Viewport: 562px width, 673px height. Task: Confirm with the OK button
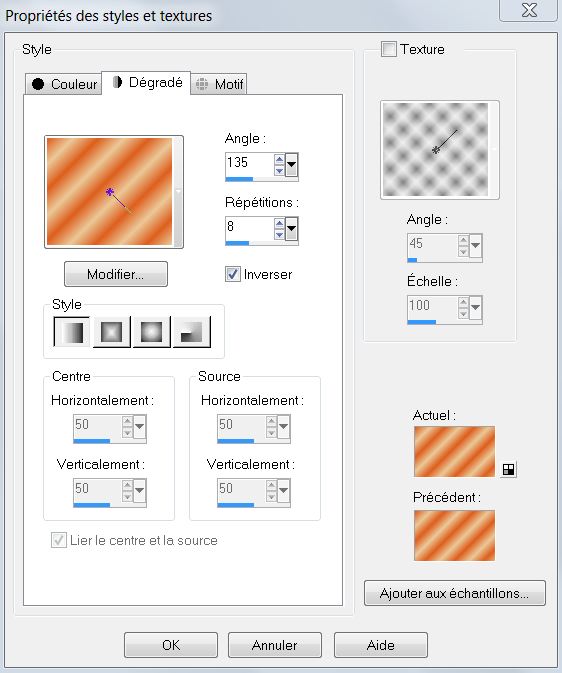171,645
